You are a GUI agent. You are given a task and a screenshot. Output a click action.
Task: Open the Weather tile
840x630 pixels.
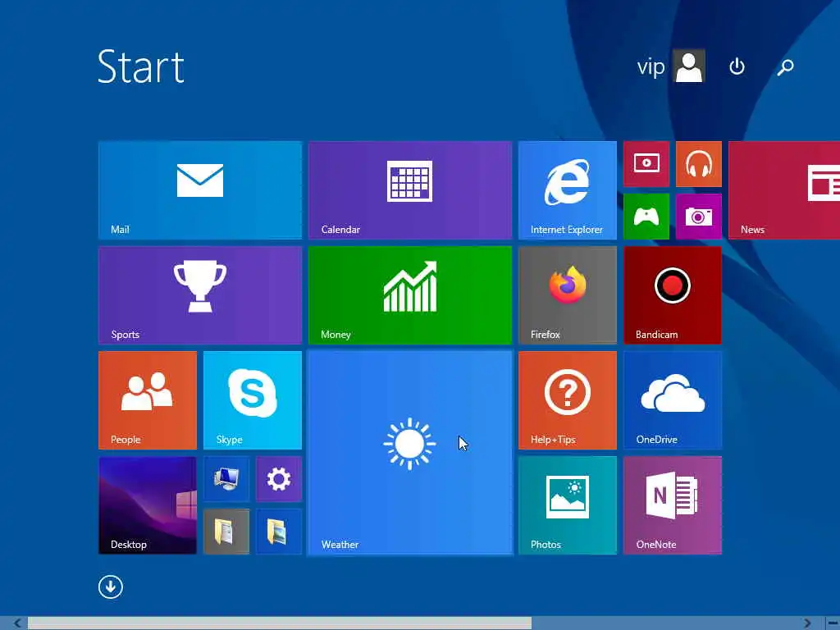pos(410,453)
